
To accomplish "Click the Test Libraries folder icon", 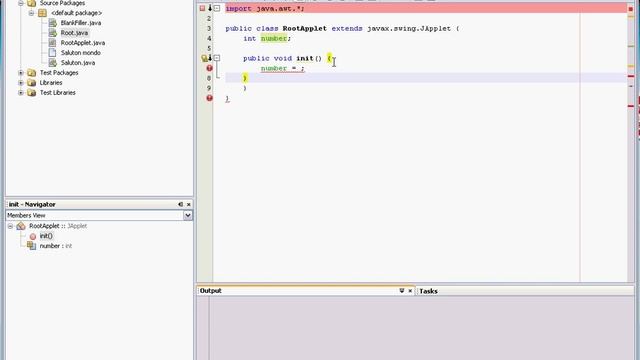I will (x=31, y=93).
